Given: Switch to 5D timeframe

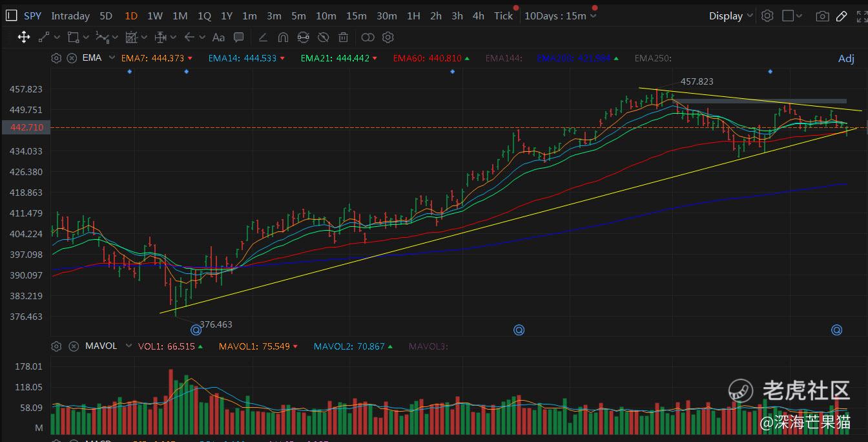Looking at the screenshot, I should click(106, 16).
